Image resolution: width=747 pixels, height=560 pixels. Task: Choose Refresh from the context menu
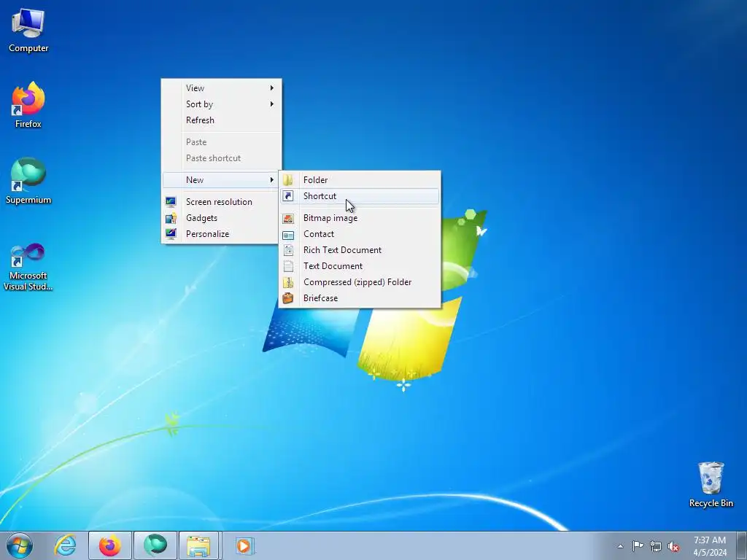222,120
